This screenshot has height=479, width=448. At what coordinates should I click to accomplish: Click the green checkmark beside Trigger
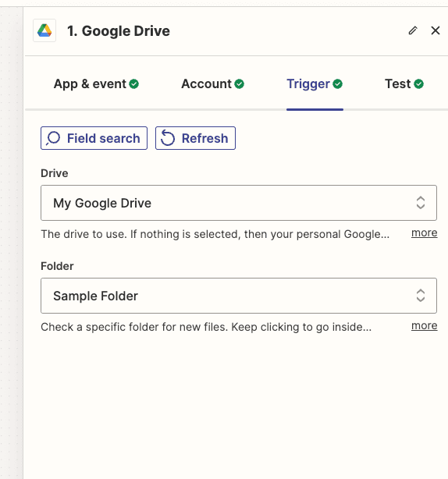point(338,83)
